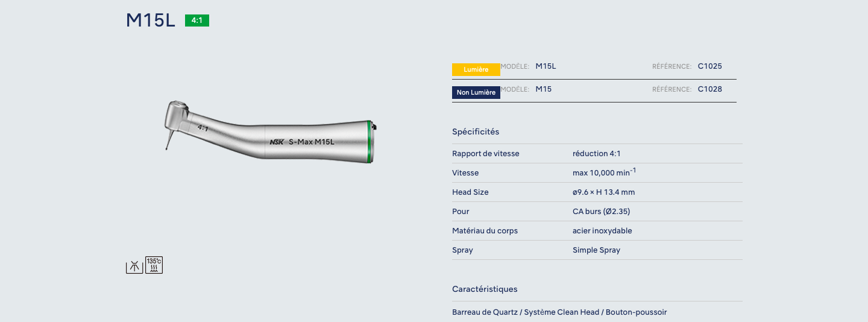
Task: Click the max 10,000 min⁻¹ speed value
Action: click(604, 173)
